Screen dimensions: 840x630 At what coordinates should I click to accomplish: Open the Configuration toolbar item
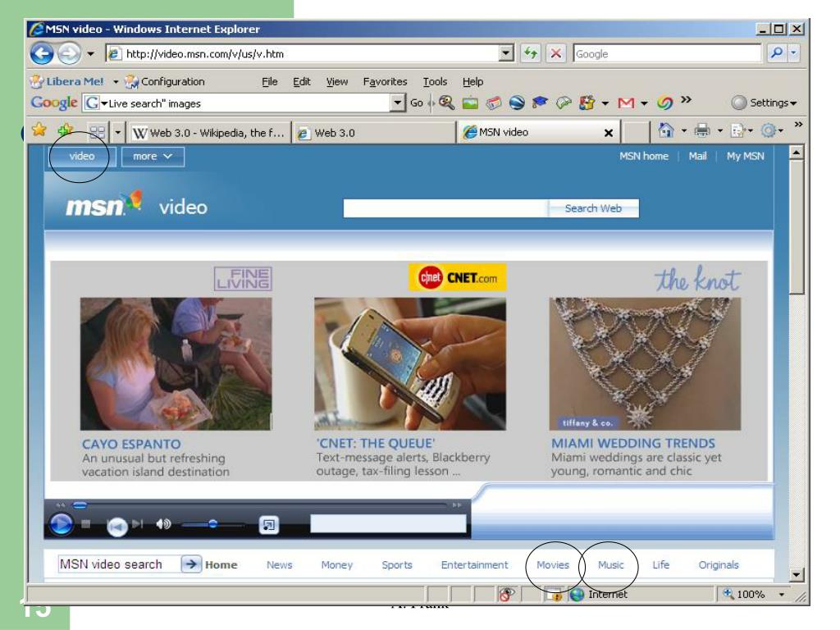coord(164,81)
